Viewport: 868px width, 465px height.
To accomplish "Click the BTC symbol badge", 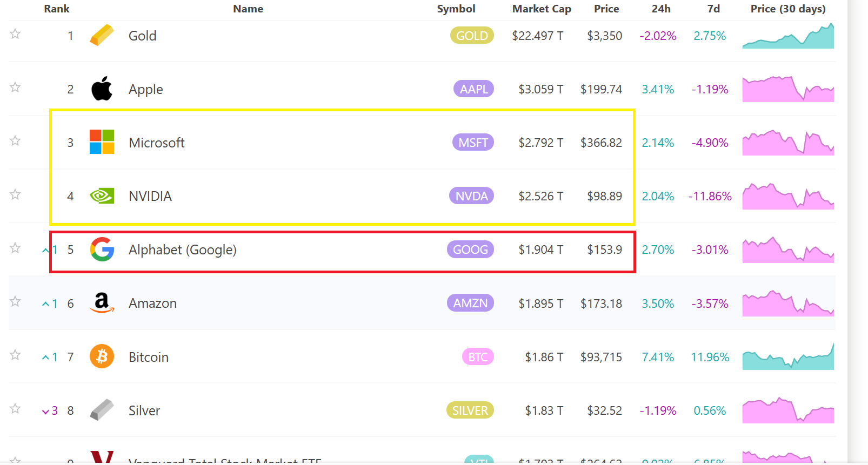I will (x=478, y=357).
